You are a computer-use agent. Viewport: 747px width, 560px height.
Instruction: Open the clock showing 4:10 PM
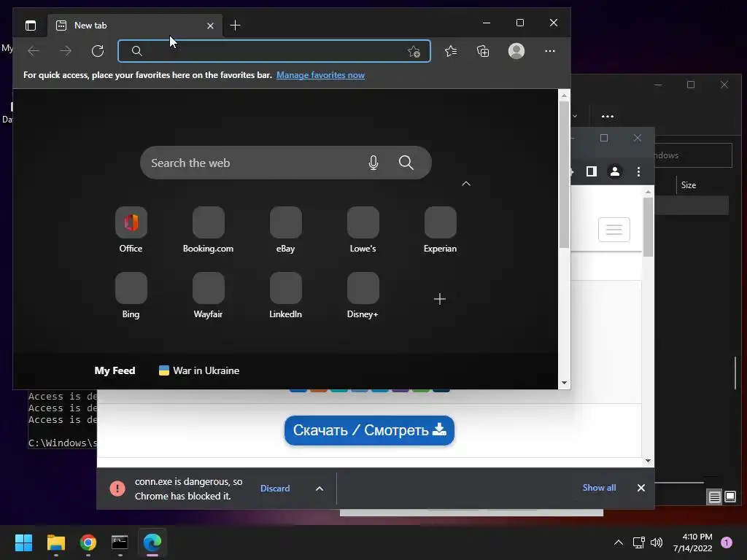pyautogui.click(x=693, y=542)
